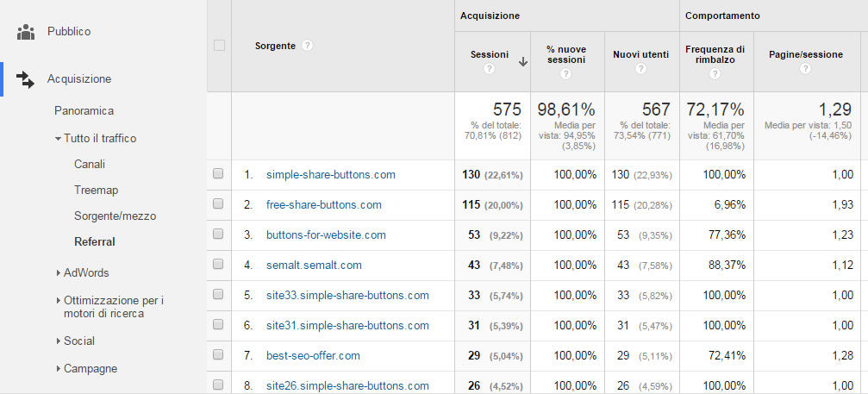Click the Pubblico people icon
The width and height of the screenshot is (868, 394).
click(26, 32)
